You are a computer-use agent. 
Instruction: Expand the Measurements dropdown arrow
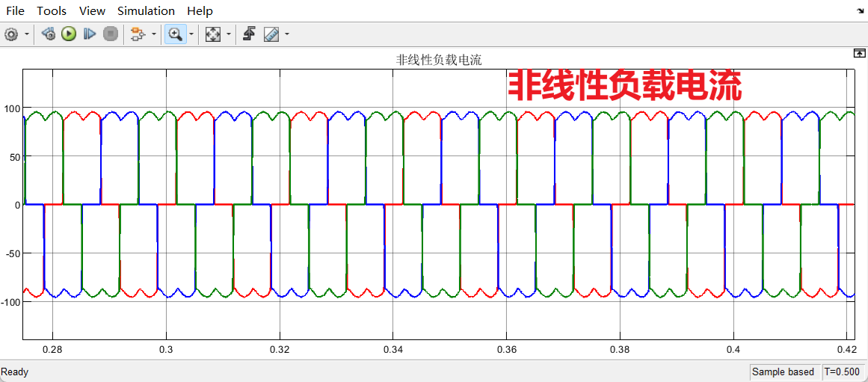287,34
